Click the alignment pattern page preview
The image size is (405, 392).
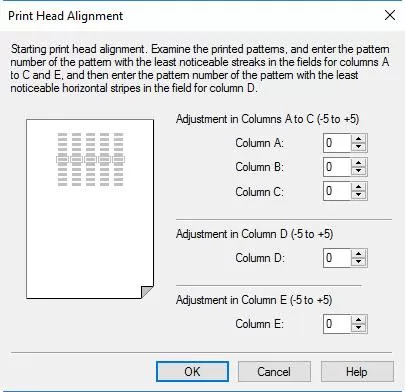90,209
